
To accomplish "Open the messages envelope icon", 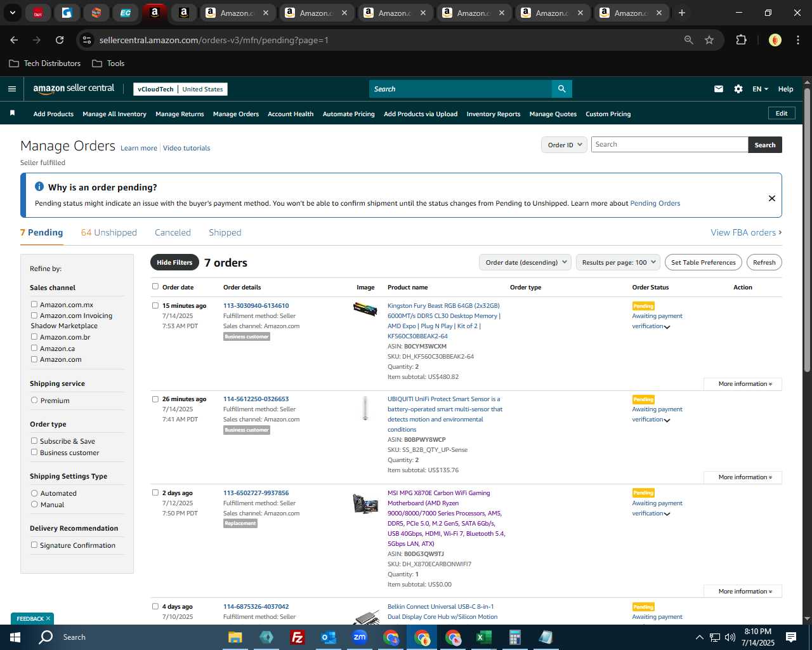I will 719,89.
